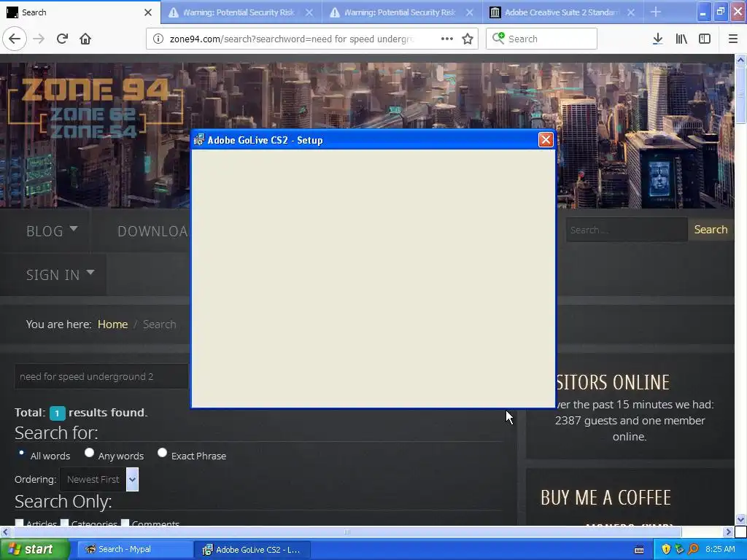Click the site Search button
747x560 pixels.
pos(711,230)
